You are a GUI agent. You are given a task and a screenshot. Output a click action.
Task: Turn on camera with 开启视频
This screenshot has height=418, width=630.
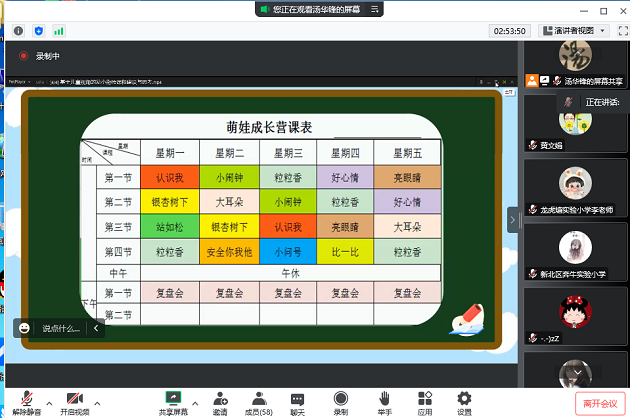pyautogui.click(x=73, y=401)
